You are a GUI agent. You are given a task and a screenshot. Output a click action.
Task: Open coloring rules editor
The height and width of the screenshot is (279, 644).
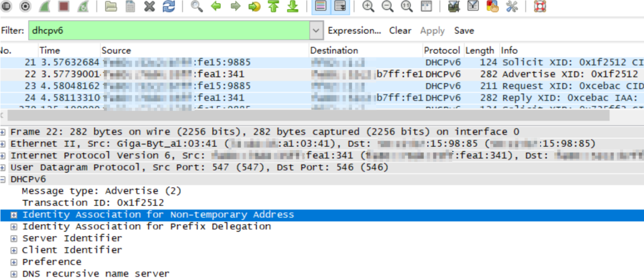[x=492, y=6]
